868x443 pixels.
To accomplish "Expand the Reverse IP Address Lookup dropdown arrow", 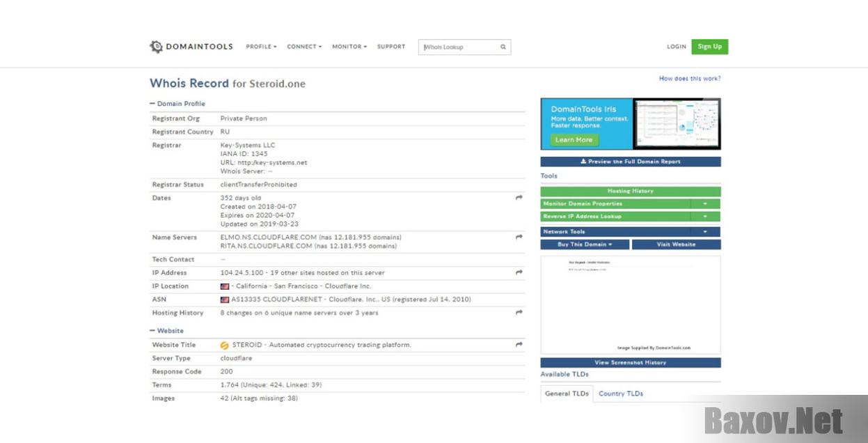I will [706, 216].
